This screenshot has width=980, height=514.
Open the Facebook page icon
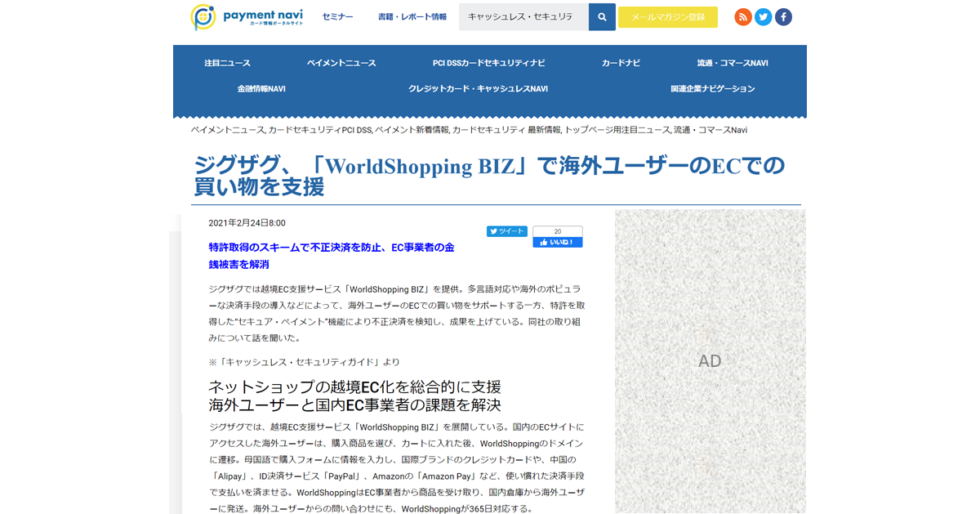pyautogui.click(x=783, y=17)
